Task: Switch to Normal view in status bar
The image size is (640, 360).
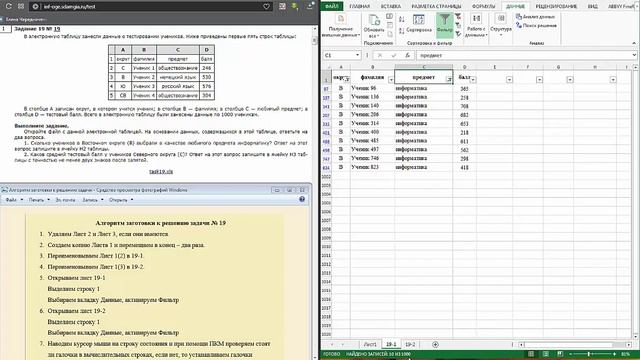Action: (x=531, y=354)
